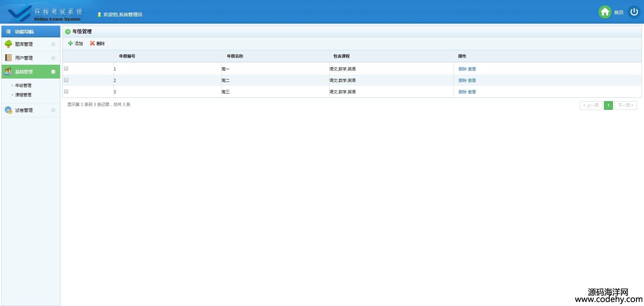This screenshot has width=644, height=306.
Task: Click the gear icon for 试卷管理
Action: 8,110
